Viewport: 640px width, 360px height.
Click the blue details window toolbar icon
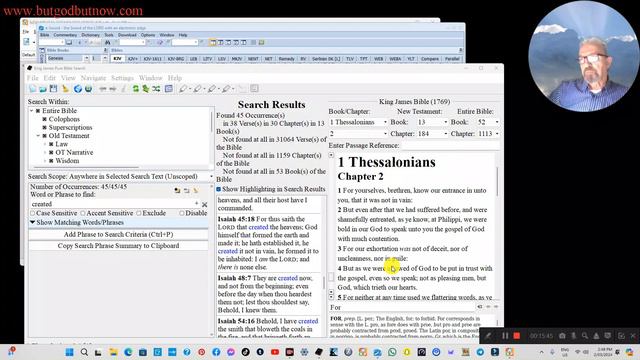(169, 89)
